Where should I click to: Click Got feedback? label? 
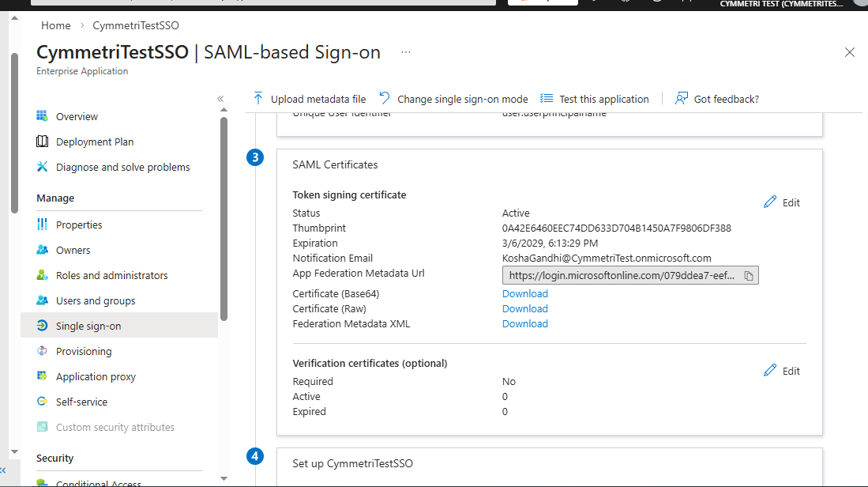(x=727, y=99)
